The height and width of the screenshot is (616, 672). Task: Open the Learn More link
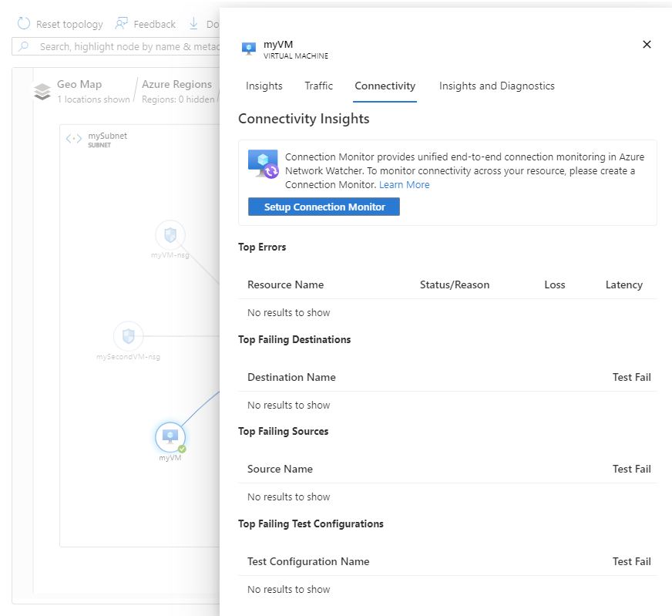[404, 185]
